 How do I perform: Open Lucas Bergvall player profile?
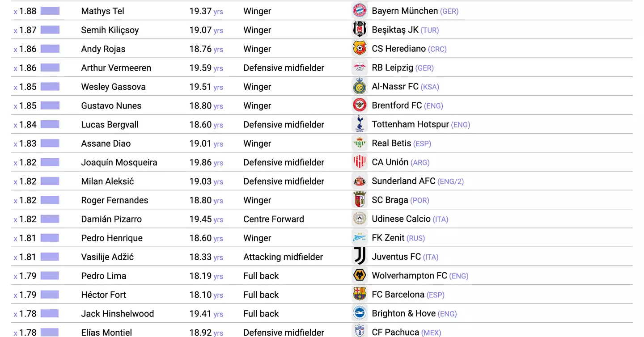(110, 125)
